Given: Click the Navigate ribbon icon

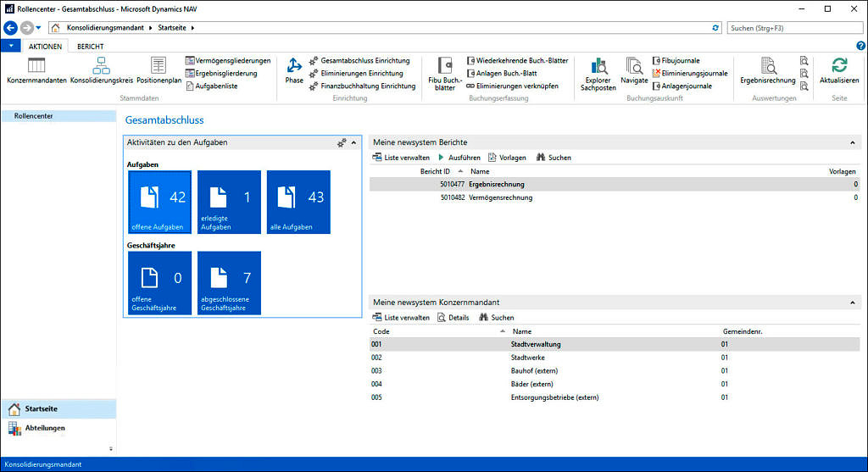Looking at the screenshot, I should 634,66.
